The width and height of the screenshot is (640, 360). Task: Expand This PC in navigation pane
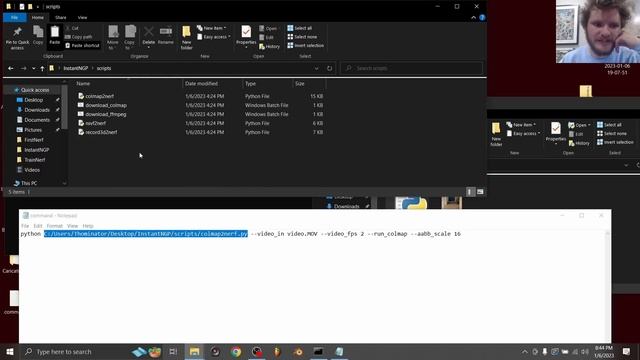point(29,183)
